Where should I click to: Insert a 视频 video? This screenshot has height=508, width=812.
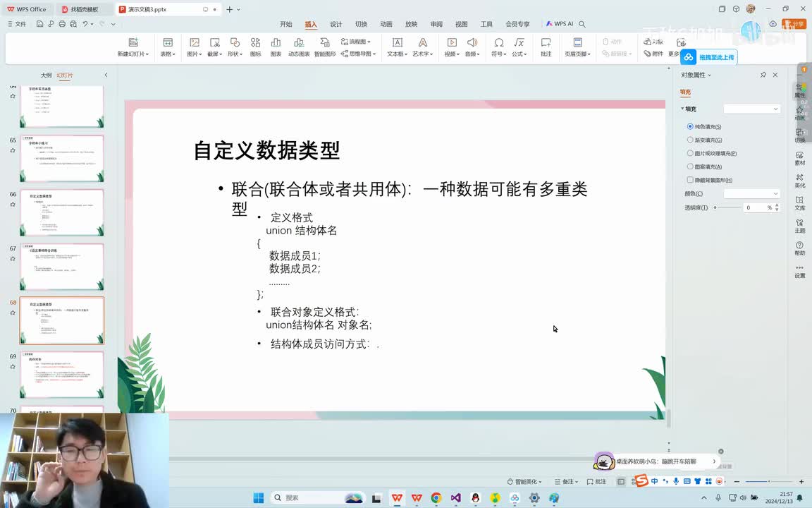pos(452,47)
